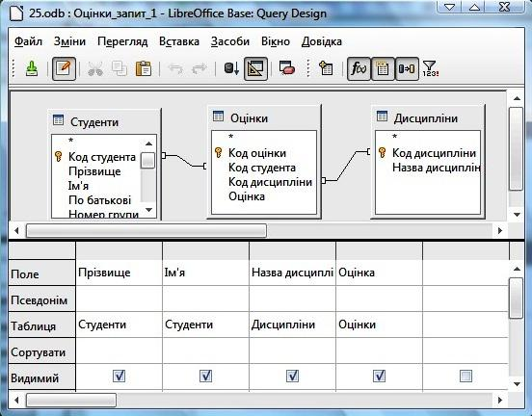Click the Save query icon
Image resolution: width=532 pixels, height=416 pixels.
[32, 68]
